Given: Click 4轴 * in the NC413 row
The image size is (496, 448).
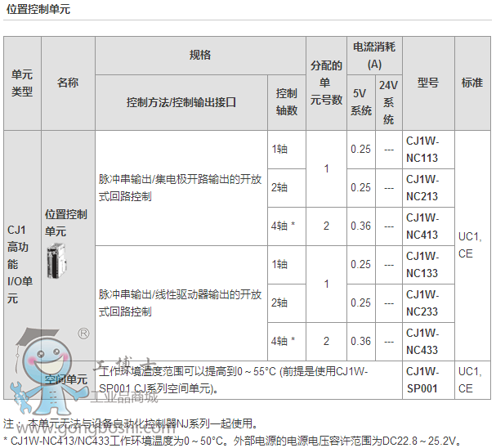Looking at the screenshot, I should (283, 226).
